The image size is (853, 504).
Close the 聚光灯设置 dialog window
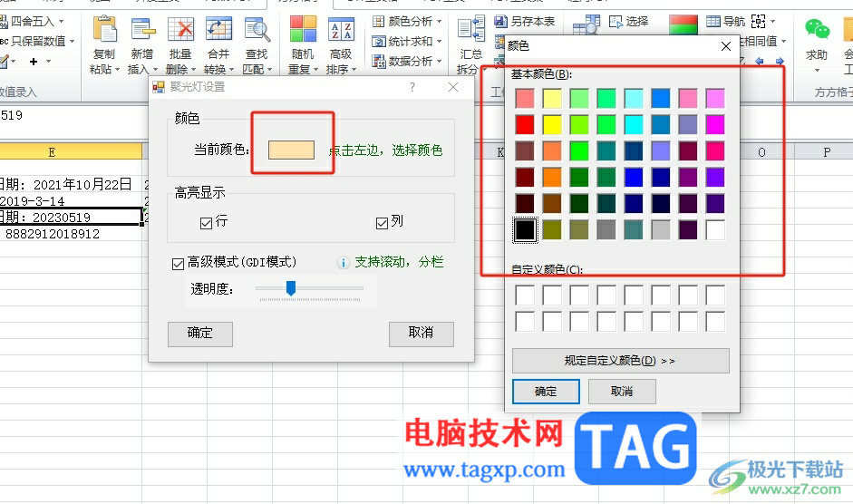pyautogui.click(x=453, y=87)
